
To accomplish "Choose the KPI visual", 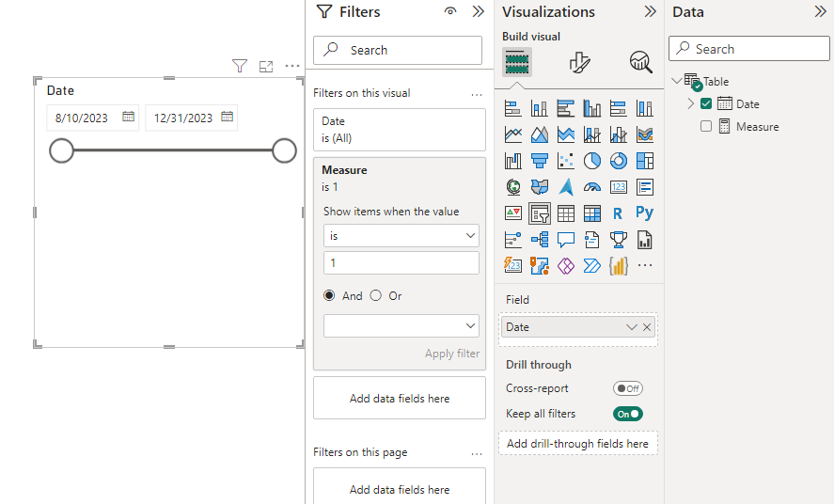I will 512,213.
